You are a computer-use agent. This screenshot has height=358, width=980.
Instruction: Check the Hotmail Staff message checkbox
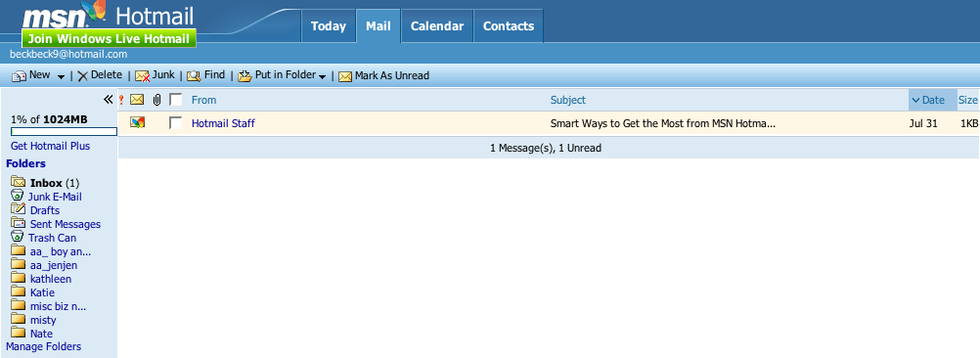(x=176, y=123)
